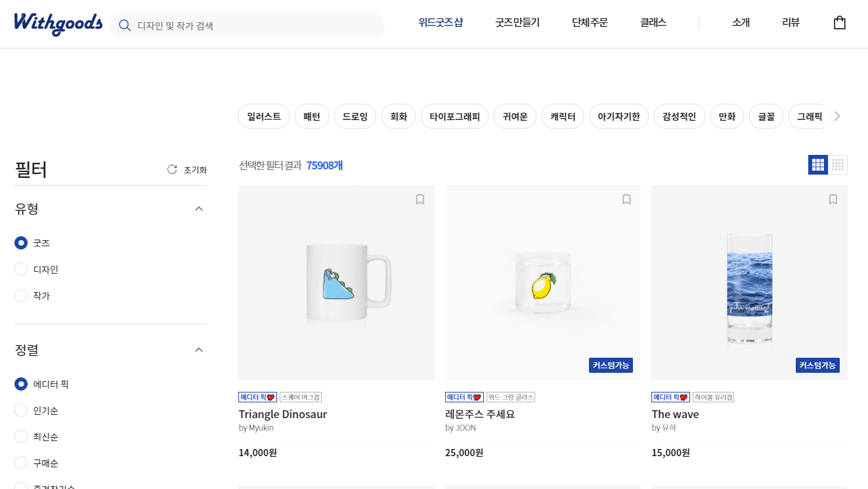The image size is (868, 489).
Task: Open The wave title link
Action: pyautogui.click(x=675, y=414)
